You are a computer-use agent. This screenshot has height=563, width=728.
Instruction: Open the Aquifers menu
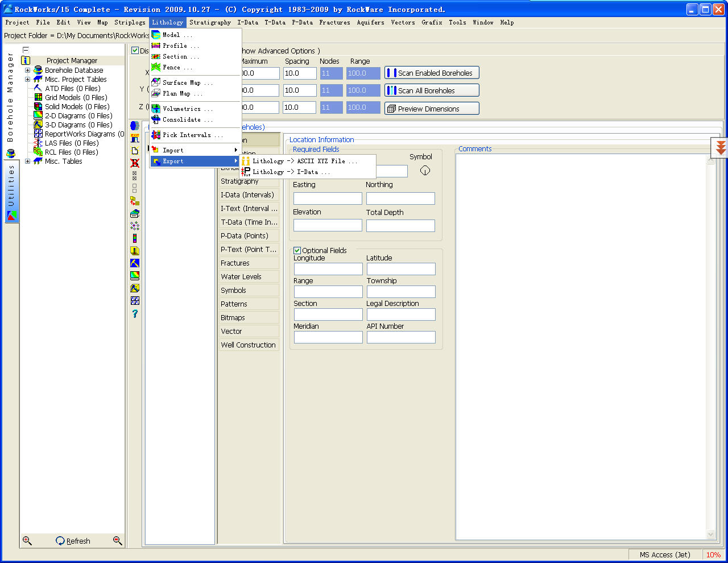[x=370, y=22]
